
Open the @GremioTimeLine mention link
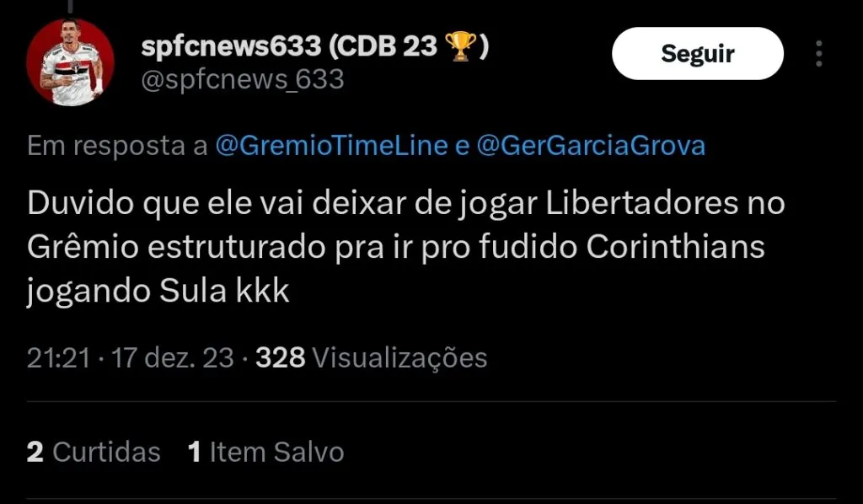coord(331,146)
